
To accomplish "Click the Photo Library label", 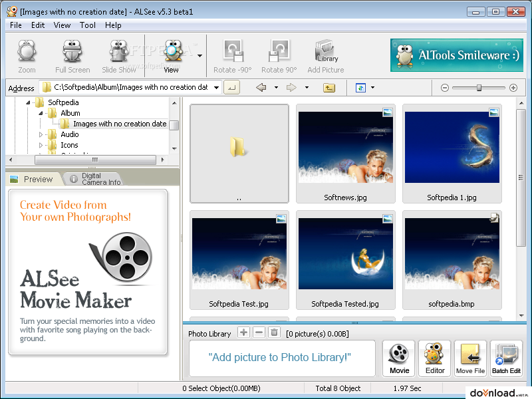I will pos(209,334).
